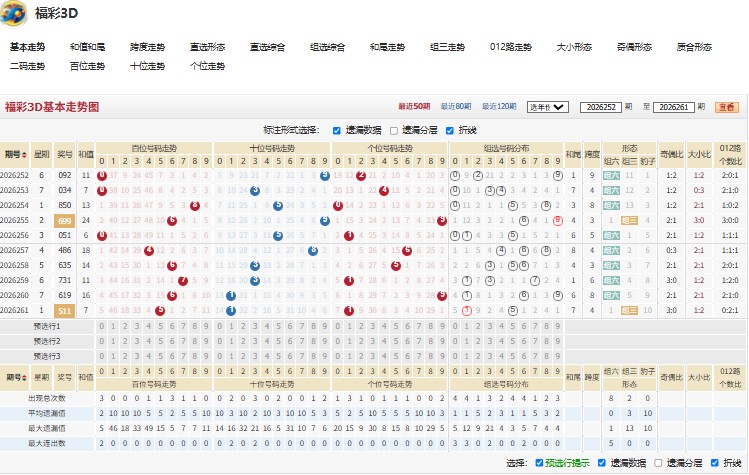Show 最近50期 results
Image resolution: width=749 pixels, height=475 pixels.
click(x=414, y=107)
